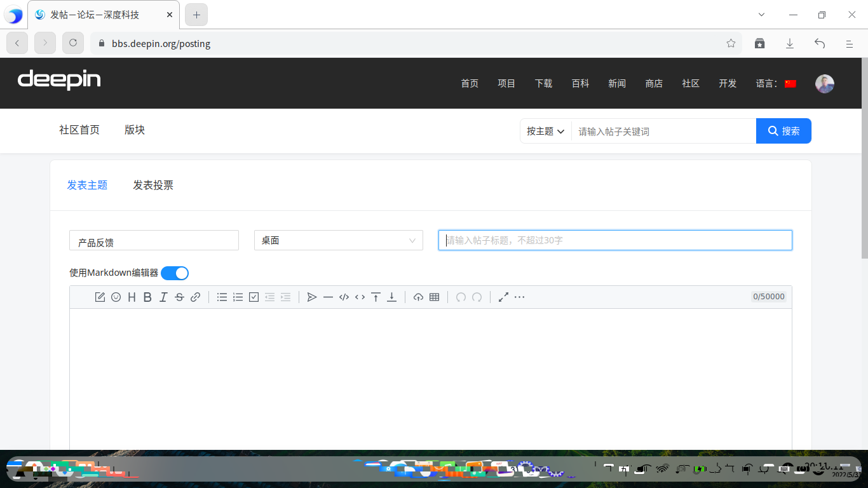Screen dimensions: 868x488
Task: Open the 桌面 sub-forum dropdown
Action: click(338, 240)
